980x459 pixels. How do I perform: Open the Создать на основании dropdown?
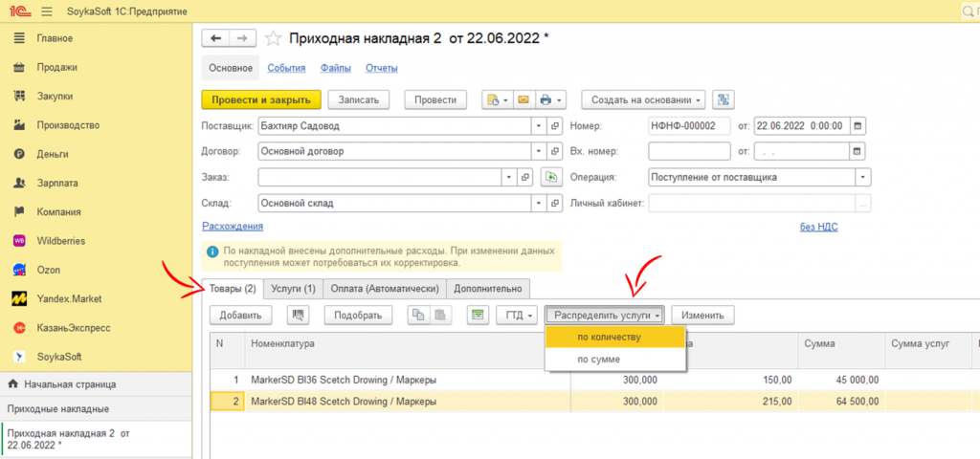647,99
